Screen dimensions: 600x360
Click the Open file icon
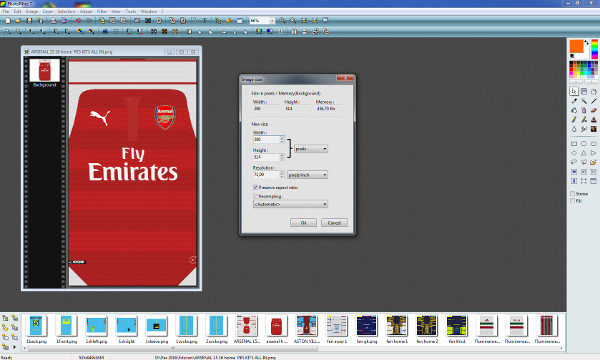pyautogui.click(x=18, y=21)
